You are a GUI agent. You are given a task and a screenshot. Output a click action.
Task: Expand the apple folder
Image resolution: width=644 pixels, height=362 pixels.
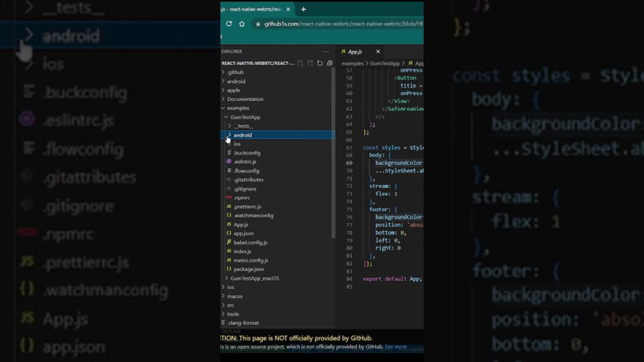(278, 90)
